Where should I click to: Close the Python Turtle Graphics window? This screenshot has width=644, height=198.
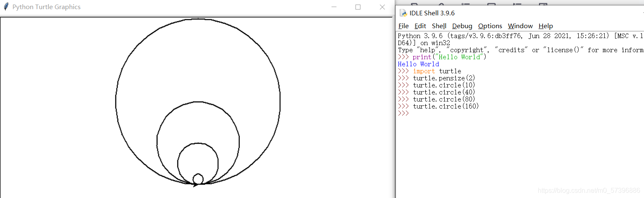coord(382,7)
